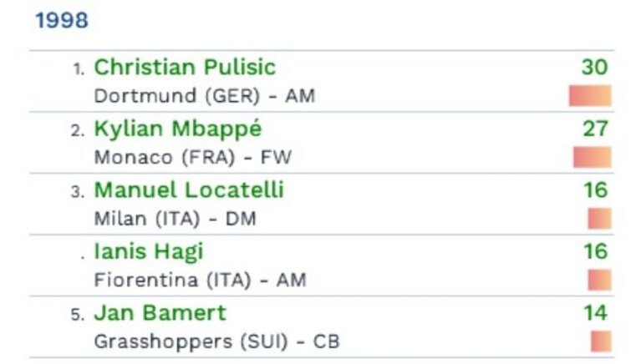
Task: Click the score value 27
Action: click(x=596, y=129)
